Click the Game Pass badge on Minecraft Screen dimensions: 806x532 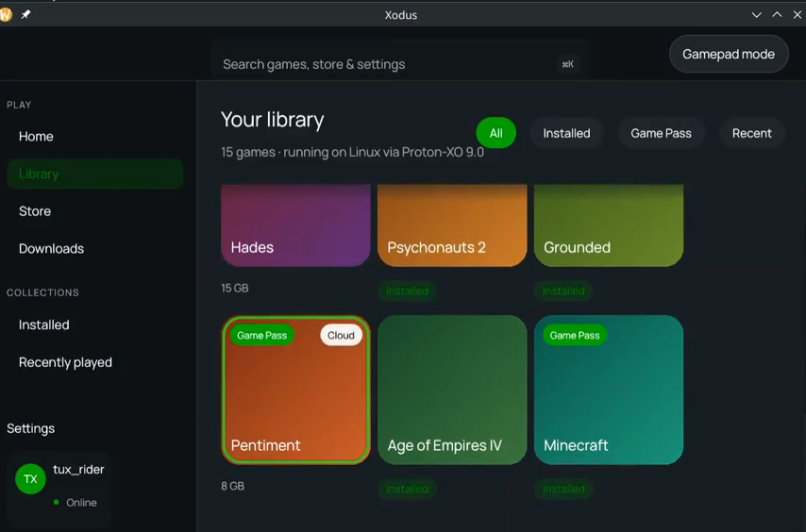coord(575,335)
